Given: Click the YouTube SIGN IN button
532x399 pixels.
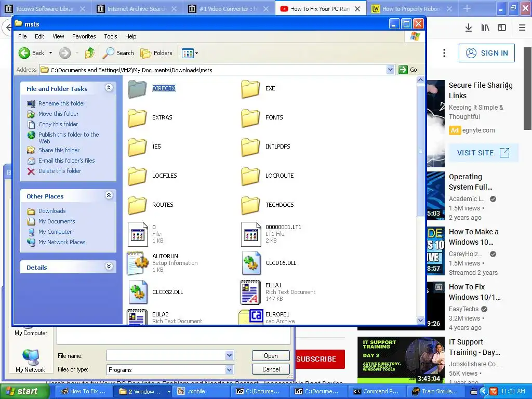Looking at the screenshot, I should (486, 53).
